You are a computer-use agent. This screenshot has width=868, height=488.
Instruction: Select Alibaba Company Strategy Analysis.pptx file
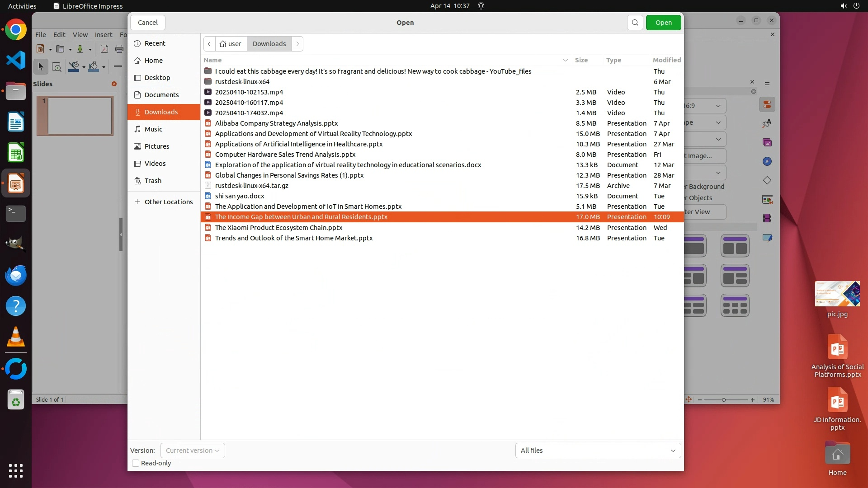click(x=276, y=123)
